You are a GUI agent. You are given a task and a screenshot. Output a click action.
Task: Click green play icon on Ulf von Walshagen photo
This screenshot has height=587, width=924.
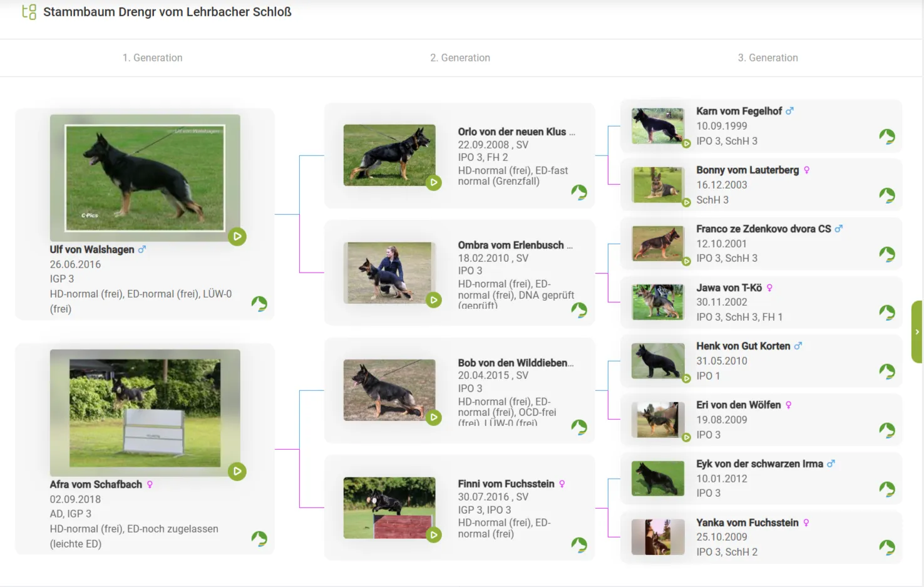tap(237, 236)
